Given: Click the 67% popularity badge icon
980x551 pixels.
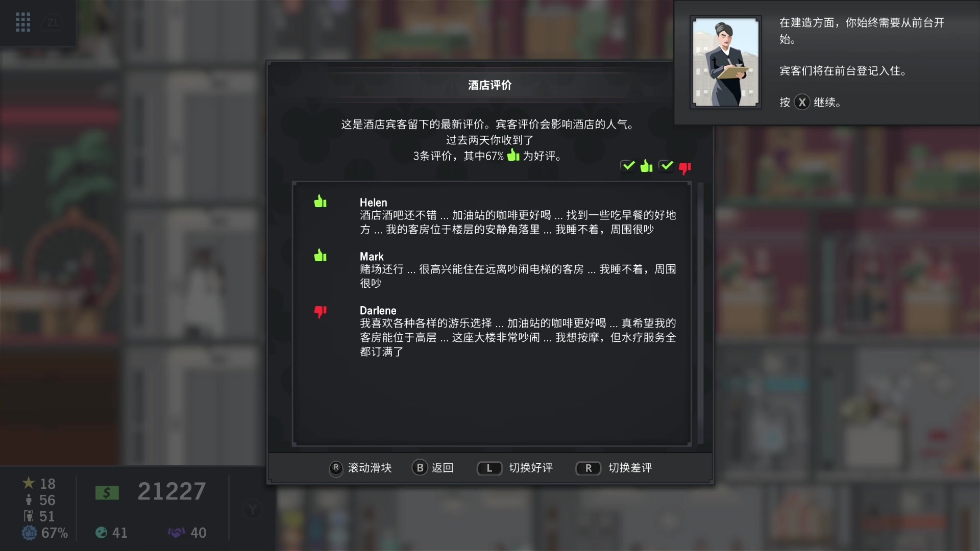Looking at the screenshot, I should click(x=30, y=533).
